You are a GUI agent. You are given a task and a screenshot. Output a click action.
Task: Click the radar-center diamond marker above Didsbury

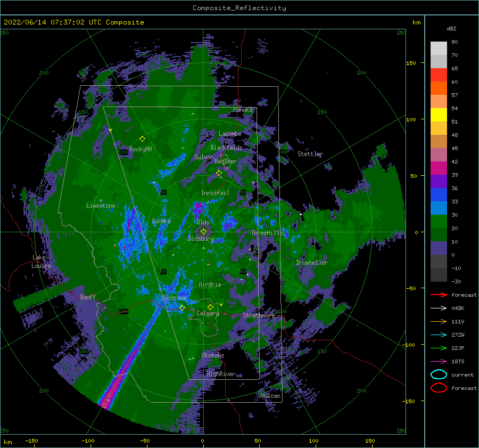pyautogui.click(x=203, y=232)
